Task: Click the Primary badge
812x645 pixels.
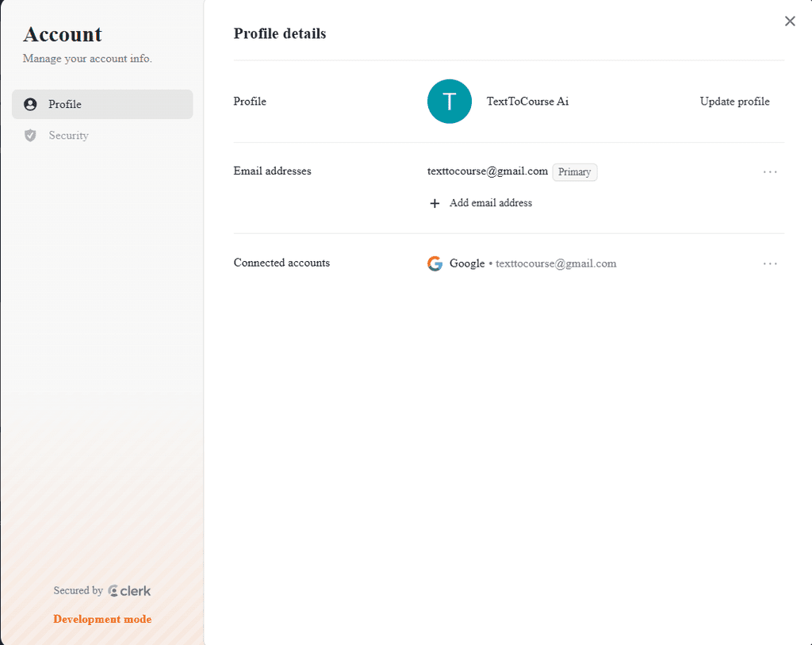Action: 575,172
